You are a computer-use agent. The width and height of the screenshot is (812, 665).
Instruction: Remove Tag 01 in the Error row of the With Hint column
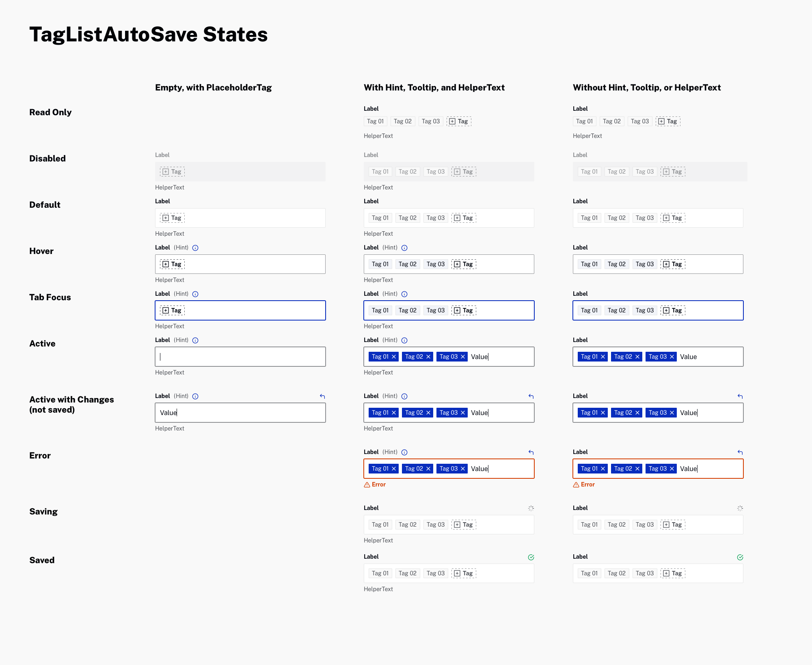[394, 469]
